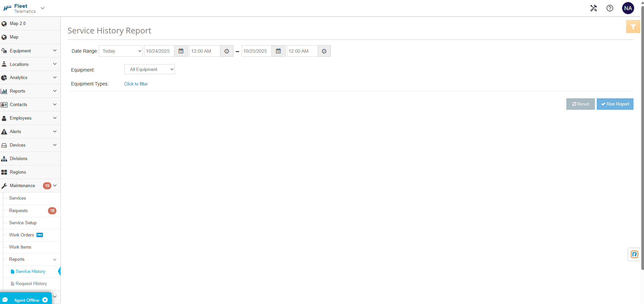Click the 'Click to filter' link
This screenshot has height=304, width=644.
(x=136, y=84)
